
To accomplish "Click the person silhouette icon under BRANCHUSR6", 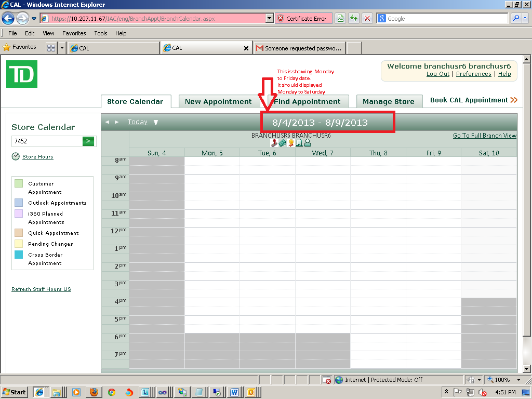I will click(x=308, y=143).
